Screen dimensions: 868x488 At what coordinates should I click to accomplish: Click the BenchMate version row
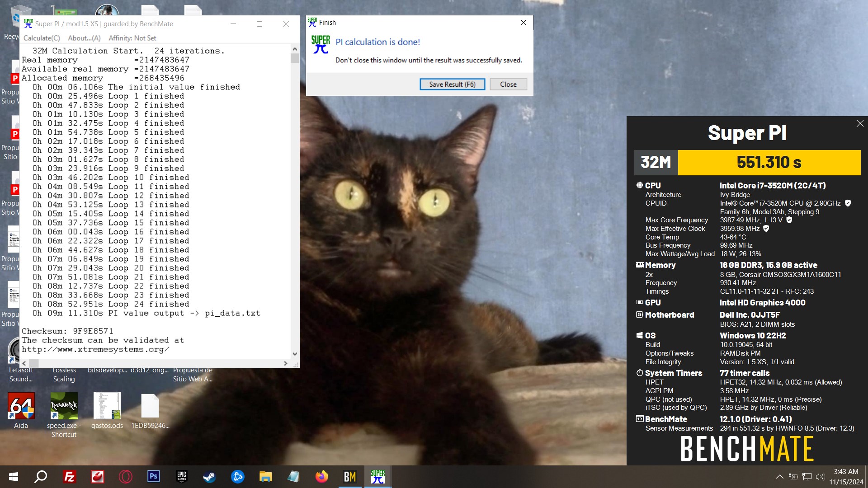714,419
